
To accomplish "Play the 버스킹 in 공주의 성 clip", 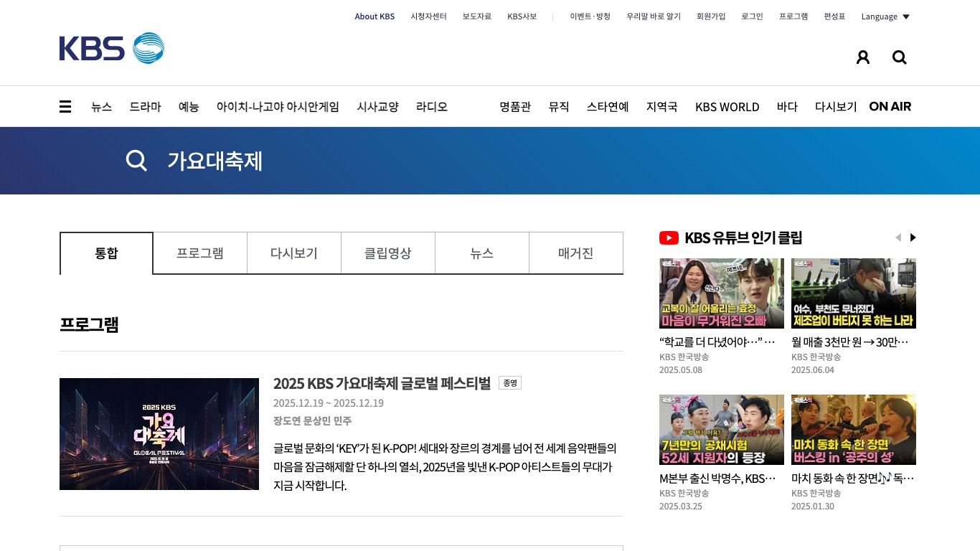I will click(854, 430).
